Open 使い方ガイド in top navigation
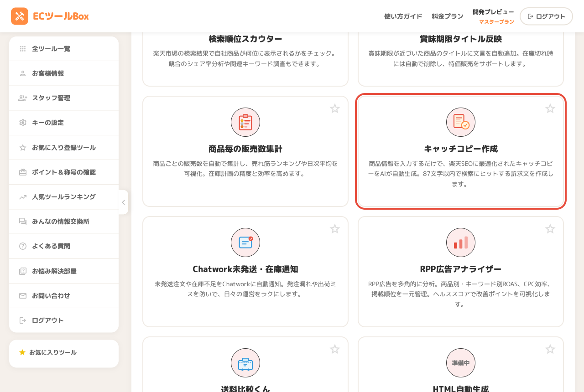Image resolution: width=584 pixels, height=392 pixels. [x=403, y=16]
